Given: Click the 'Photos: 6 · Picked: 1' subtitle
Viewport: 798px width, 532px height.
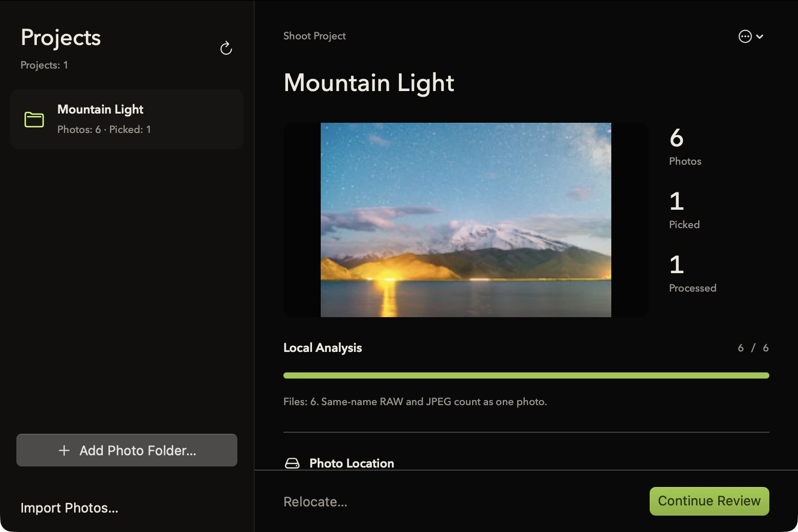Looking at the screenshot, I should click(x=104, y=129).
